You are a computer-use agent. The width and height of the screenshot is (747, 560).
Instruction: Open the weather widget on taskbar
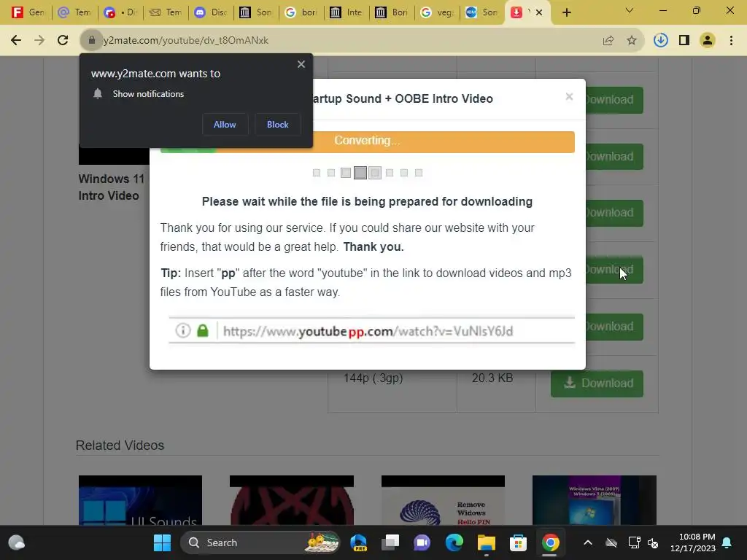17,542
